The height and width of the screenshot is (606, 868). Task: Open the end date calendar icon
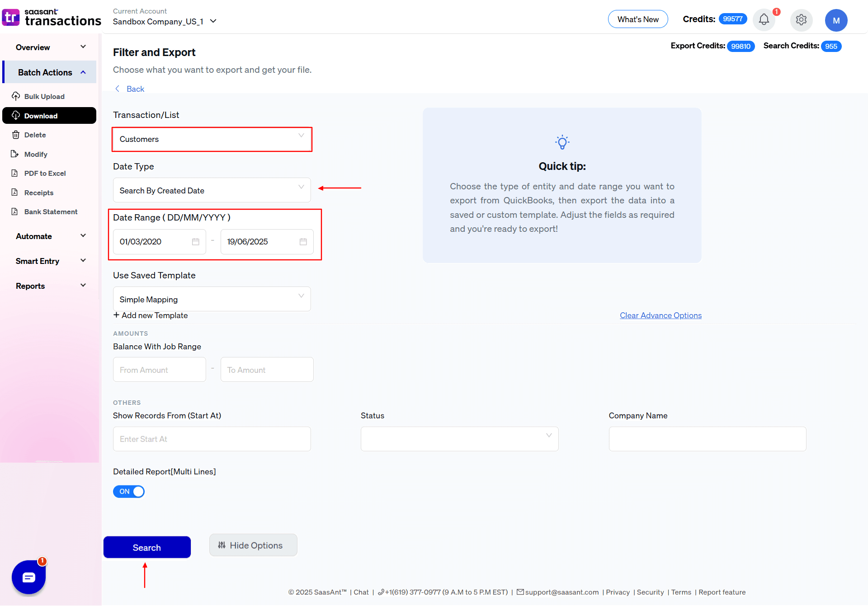click(303, 242)
